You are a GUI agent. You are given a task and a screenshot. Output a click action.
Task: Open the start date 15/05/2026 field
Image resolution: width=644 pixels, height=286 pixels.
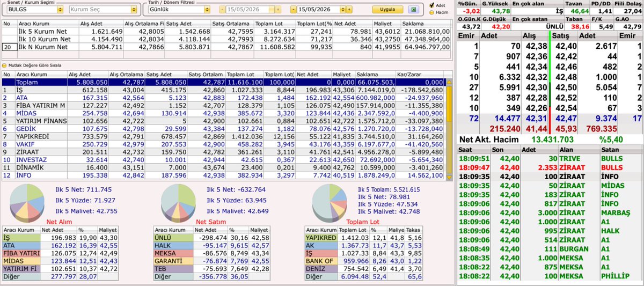point(246,10)
